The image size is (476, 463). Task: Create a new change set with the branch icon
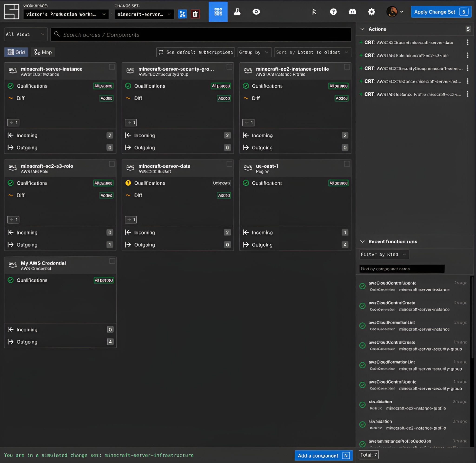tap(182, 14)
